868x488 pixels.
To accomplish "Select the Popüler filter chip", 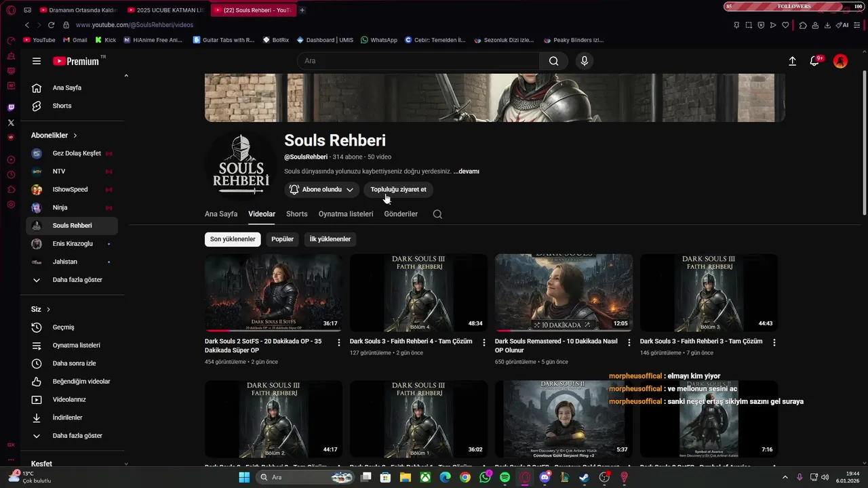I will coord(282,239).
